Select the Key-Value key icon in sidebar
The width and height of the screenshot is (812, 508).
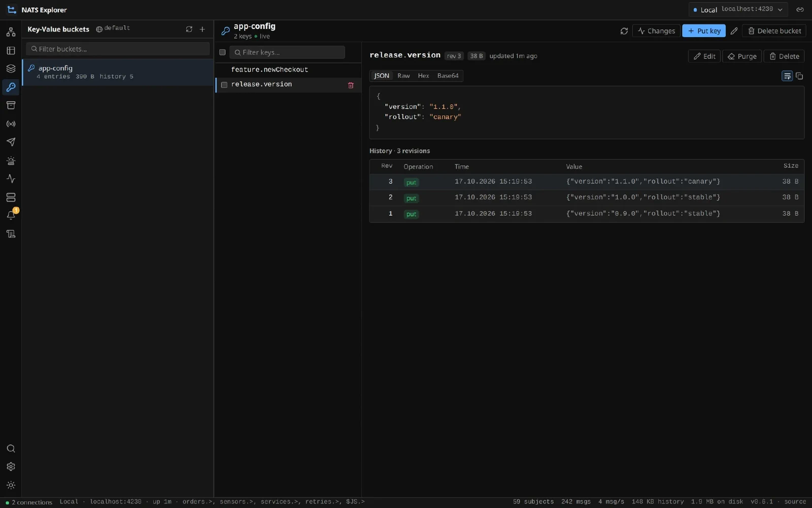point(11,87)
